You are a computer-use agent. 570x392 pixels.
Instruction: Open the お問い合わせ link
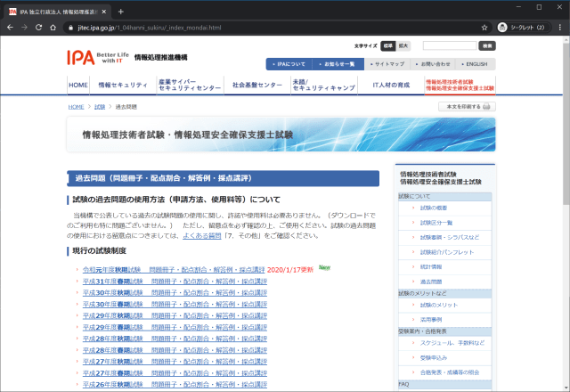click(433, 64)
